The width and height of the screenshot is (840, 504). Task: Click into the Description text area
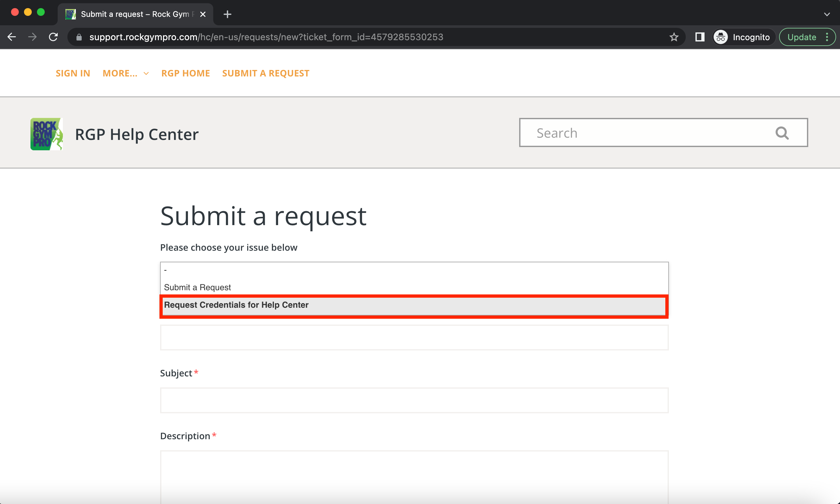click(414, 477)
